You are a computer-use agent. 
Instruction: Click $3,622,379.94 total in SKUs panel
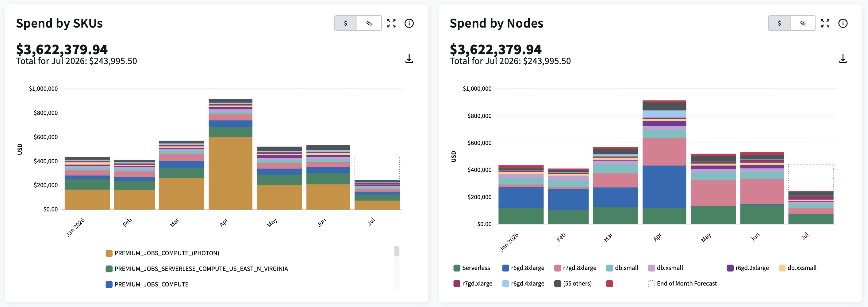point(62,50)
